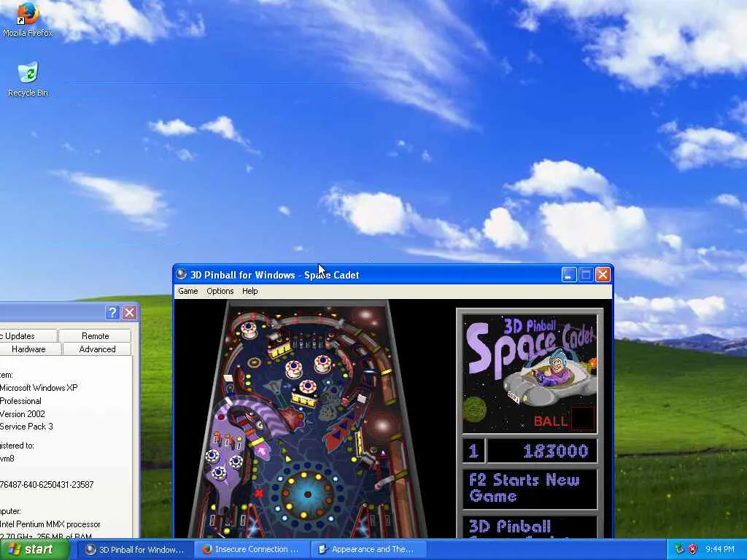Click the 9:44 PM system clock
Screen dimensions: 747x560
719,549
